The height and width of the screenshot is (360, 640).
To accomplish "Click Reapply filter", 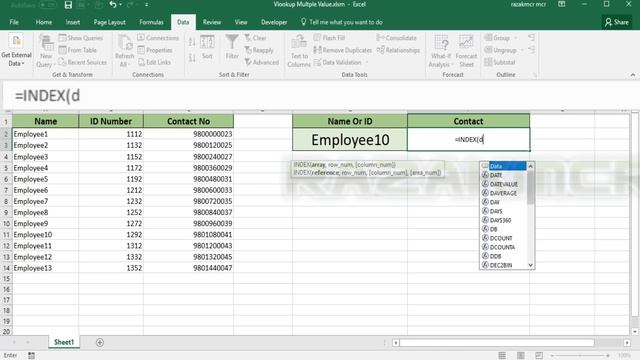I will pyautogui.click(x=259, y=50).
